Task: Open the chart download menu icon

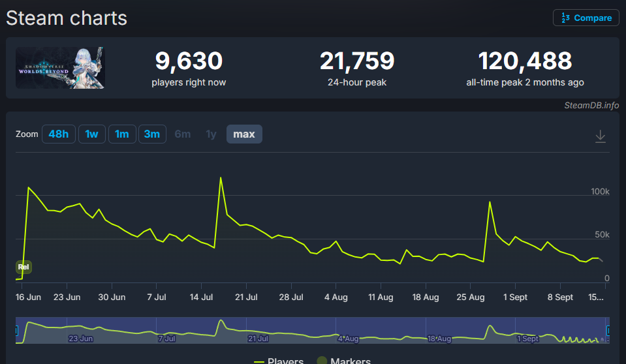Action: pos(600,136)
